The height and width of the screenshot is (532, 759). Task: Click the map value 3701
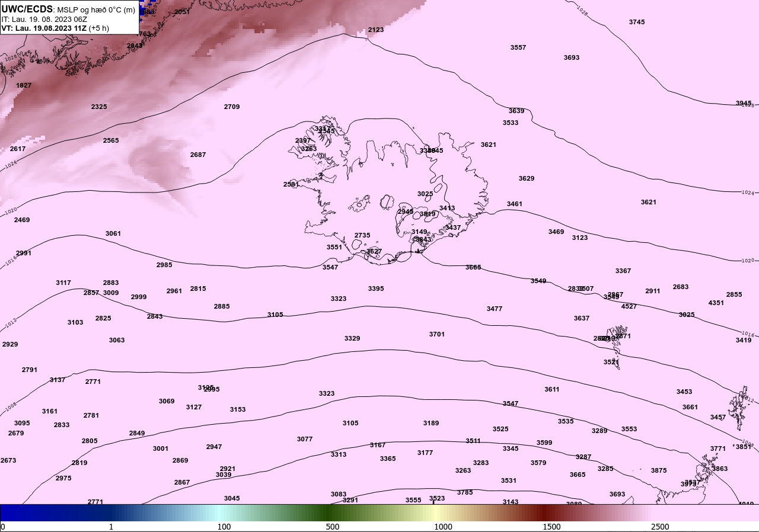437,334
